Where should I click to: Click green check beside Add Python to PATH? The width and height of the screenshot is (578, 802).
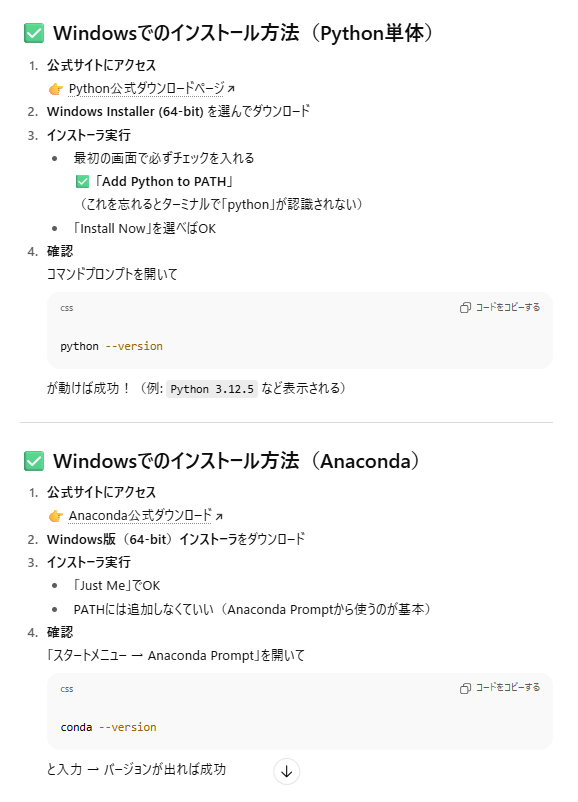82,182
